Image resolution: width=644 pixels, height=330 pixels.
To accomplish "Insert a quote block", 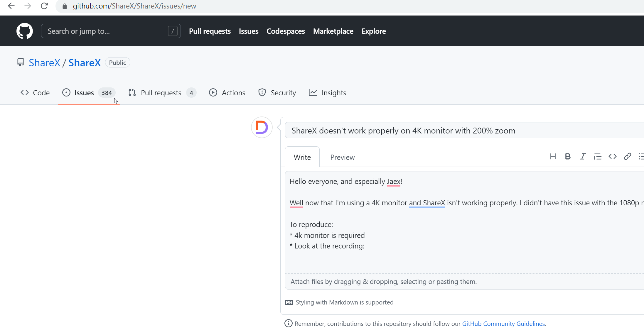I will 598,156.
